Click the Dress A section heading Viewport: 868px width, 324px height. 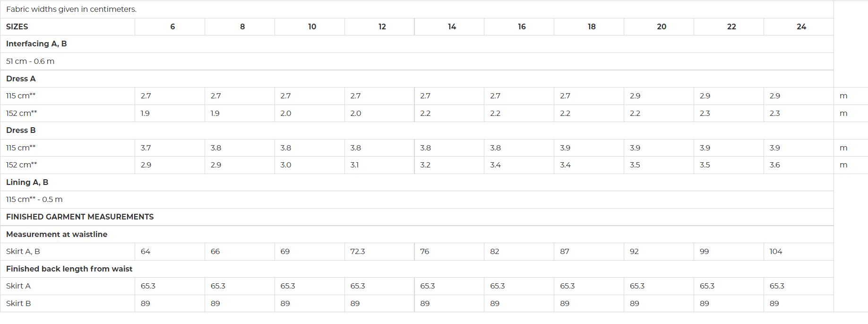click(x=21, y=79)
